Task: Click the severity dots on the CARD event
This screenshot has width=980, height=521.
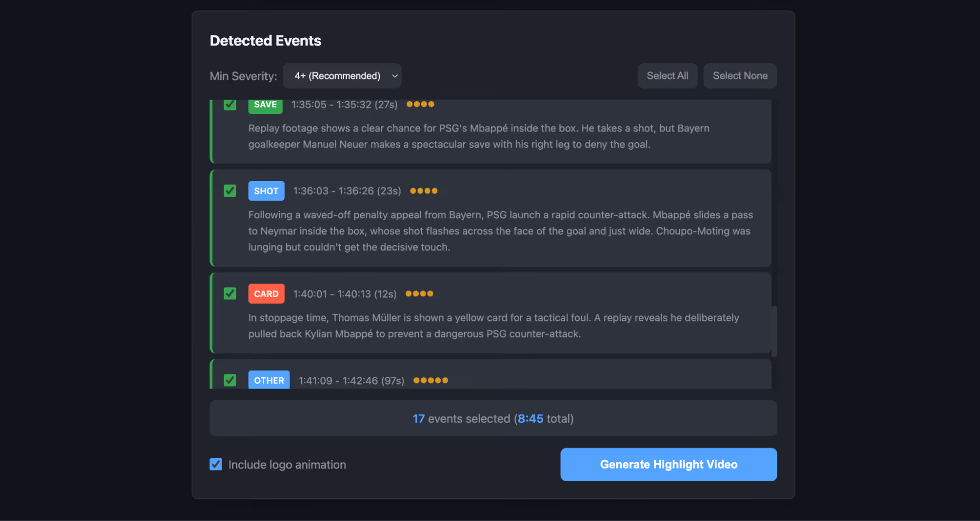Action: click(x=420, y=293)
